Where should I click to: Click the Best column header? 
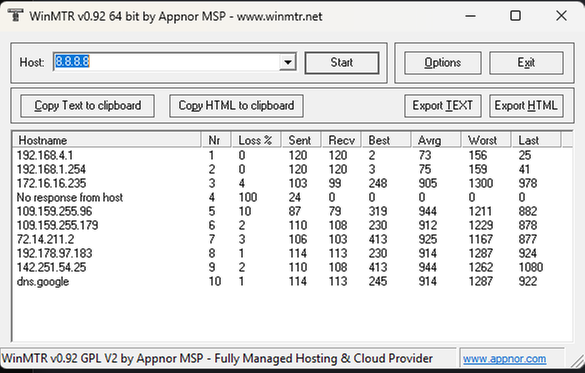tap(387, 140)
